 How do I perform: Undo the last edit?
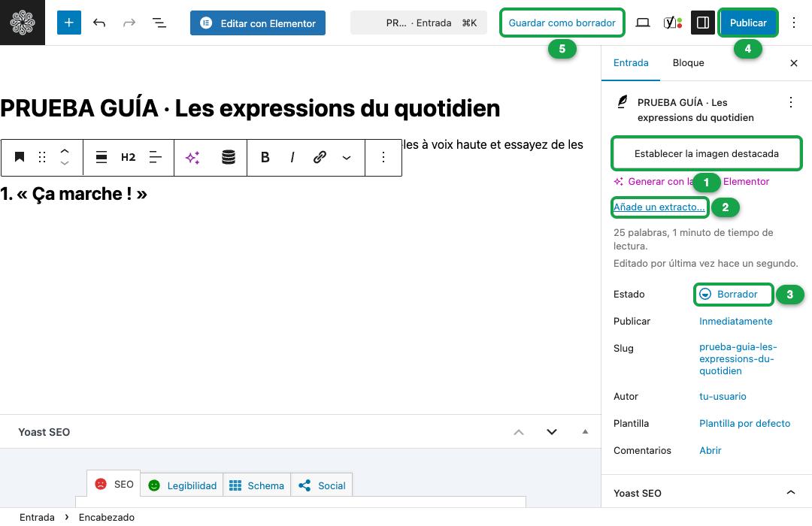pyautogui.click(x=99, y=23)
